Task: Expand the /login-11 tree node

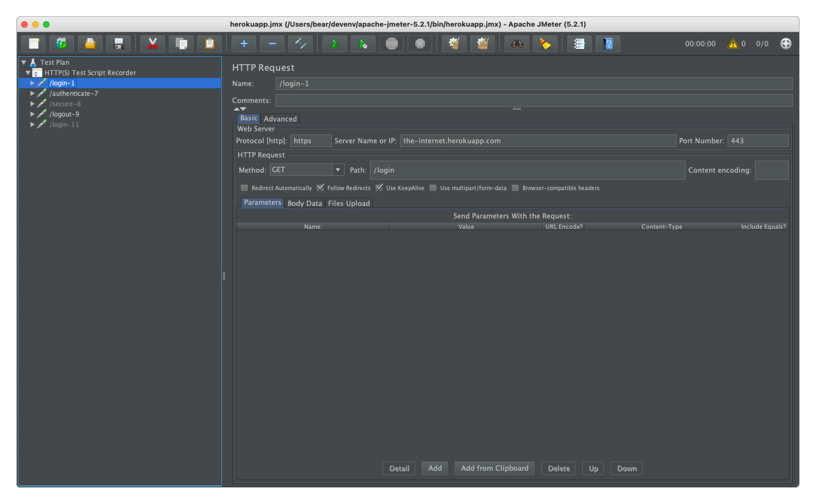Action: 32,124
